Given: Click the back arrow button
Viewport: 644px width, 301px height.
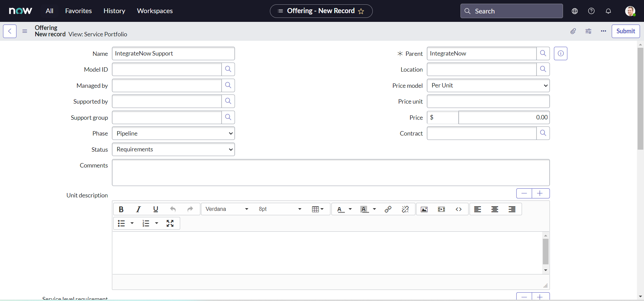Looking at the screenshot, I should tap(10, 31).
